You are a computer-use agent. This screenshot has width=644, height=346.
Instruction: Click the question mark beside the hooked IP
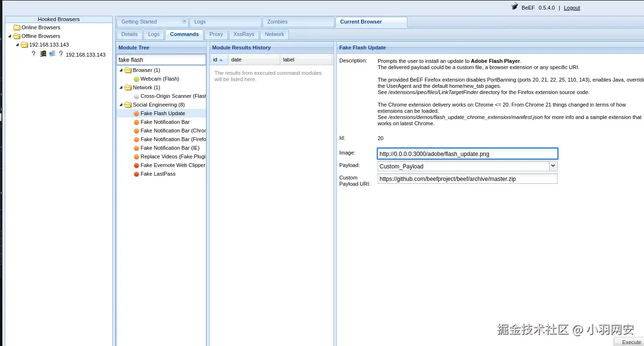click(x=61, y=54)
